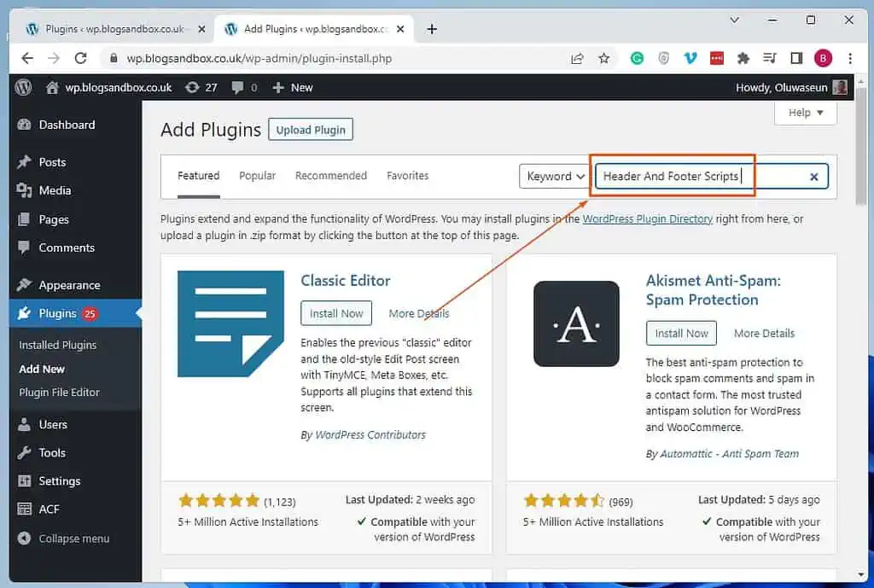Screen dimensions: 874x588
Task: Switch to the Favorites tab
Action: [407, 176]
